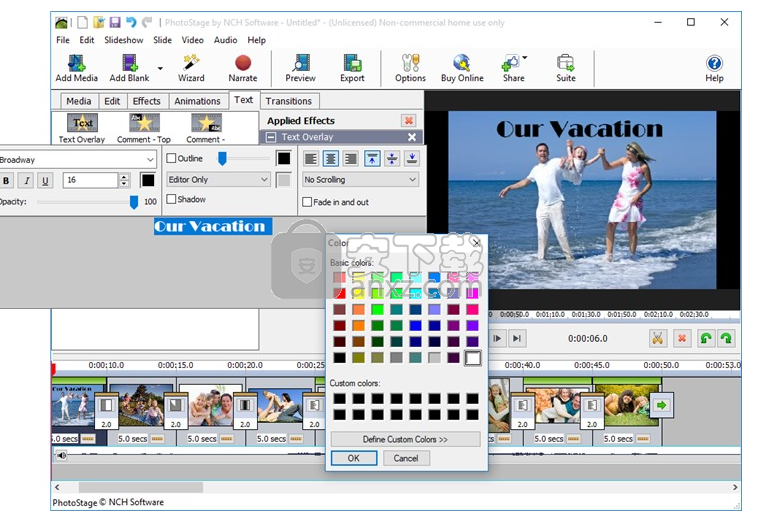Rotate the slide counterclockwise
The width and height of the screenshot is (758, 521).
coord(706,338)
